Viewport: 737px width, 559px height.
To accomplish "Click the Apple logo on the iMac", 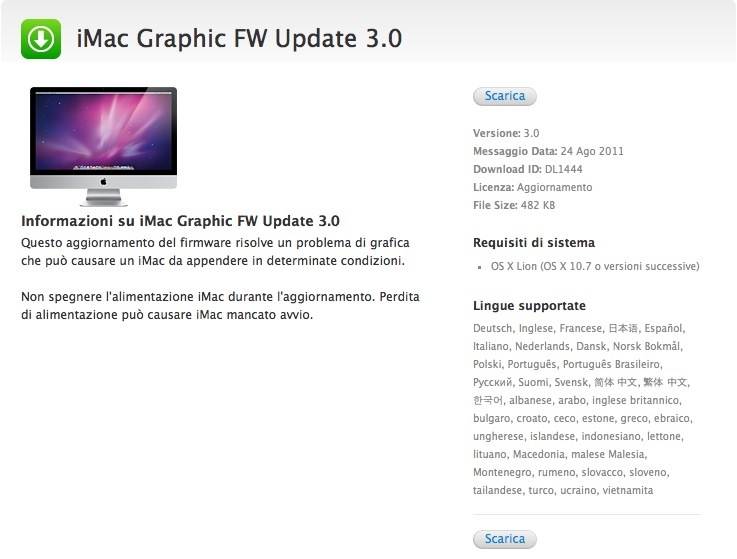I will [x=103, y=181].
